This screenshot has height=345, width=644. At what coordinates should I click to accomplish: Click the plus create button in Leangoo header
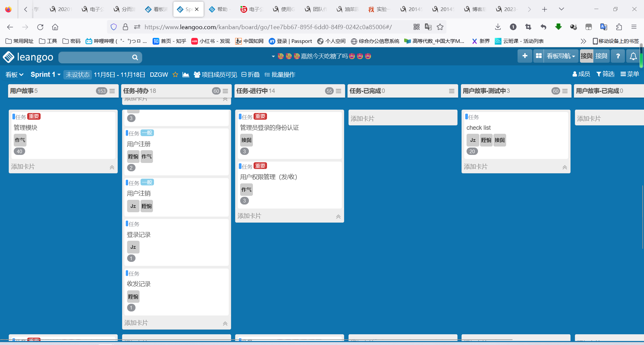pyautogui.click(x=525, y=56)
